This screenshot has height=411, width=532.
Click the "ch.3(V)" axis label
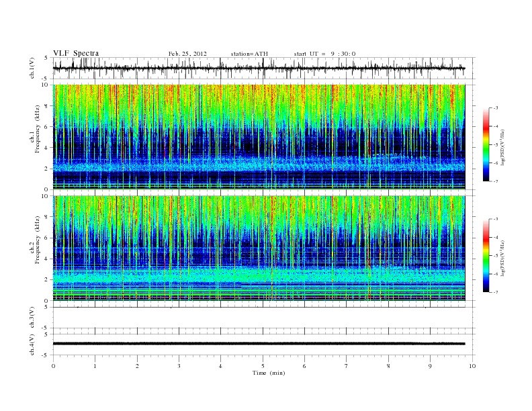(32, 318)
